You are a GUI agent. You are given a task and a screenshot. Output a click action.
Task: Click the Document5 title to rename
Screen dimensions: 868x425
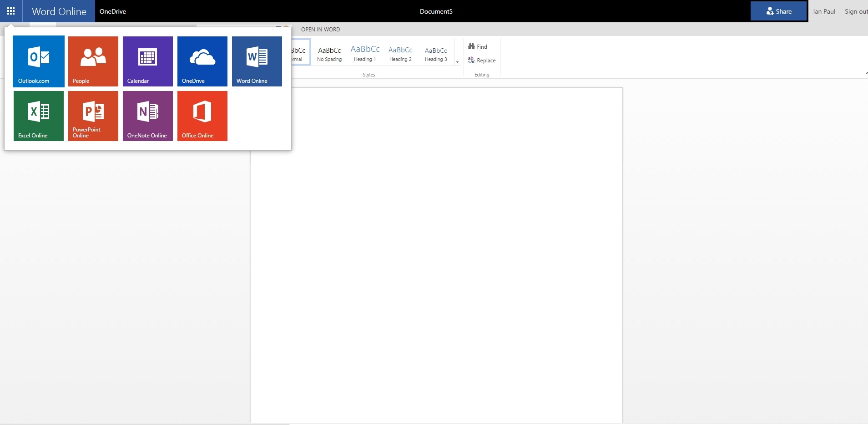pyautogui.click(x=436, y=11)
